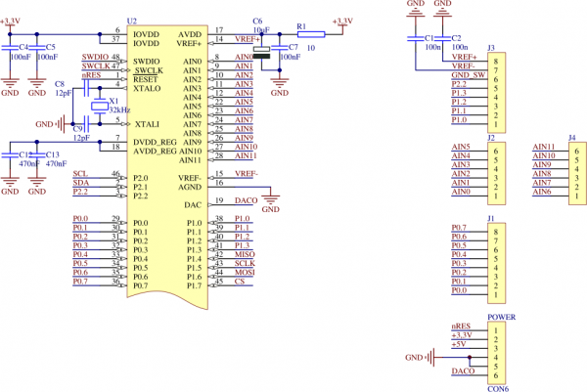This screenshot has width=587, height=392.
Task: Select the J3 connector body
Action: 499,93
